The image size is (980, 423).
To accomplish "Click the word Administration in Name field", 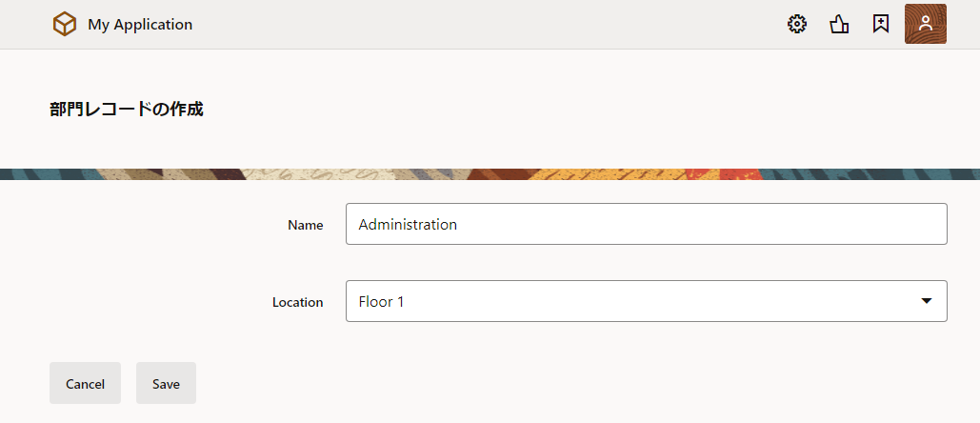I will tap(408, 225).
